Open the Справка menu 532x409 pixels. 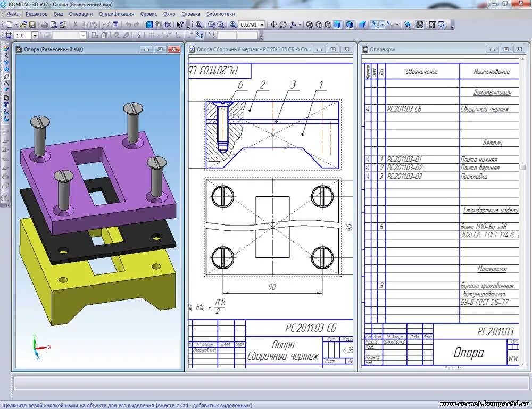click(x=190, y=14)
